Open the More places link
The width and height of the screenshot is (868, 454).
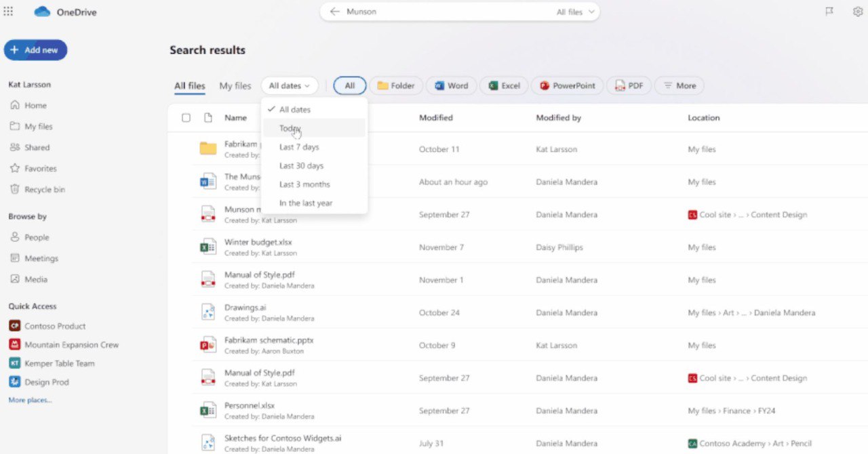pyautogui.click(x=30, y=400)
